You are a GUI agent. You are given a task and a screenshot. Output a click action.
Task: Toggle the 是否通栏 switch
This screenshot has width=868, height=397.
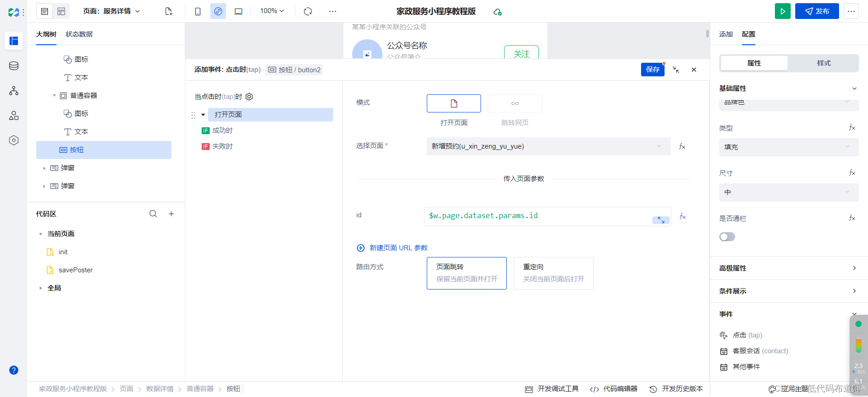click(x=727, y=237)
